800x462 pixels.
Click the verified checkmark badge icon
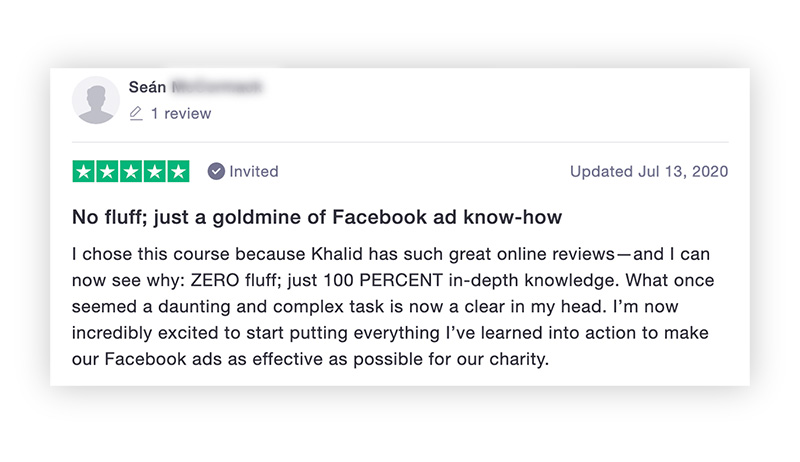point(216,171)
